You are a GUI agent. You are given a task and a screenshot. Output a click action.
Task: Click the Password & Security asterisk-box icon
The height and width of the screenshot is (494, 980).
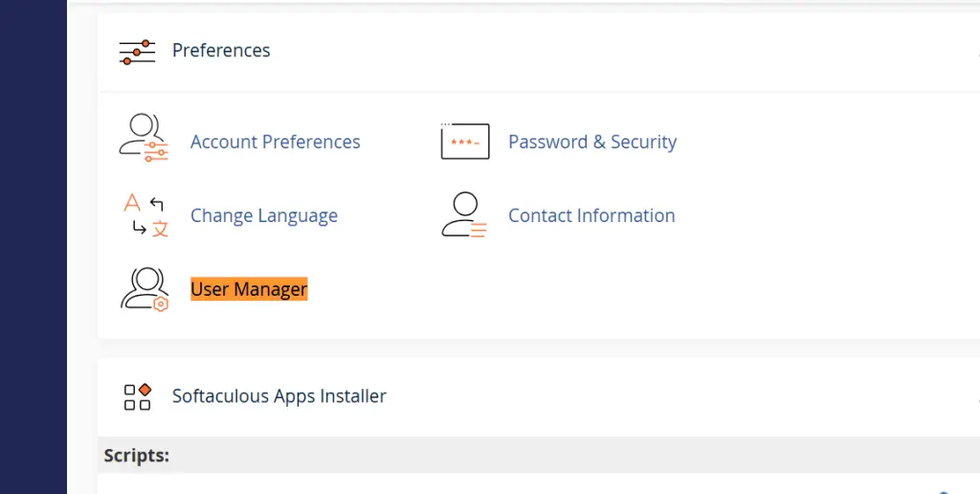click(x=465, y=142)
